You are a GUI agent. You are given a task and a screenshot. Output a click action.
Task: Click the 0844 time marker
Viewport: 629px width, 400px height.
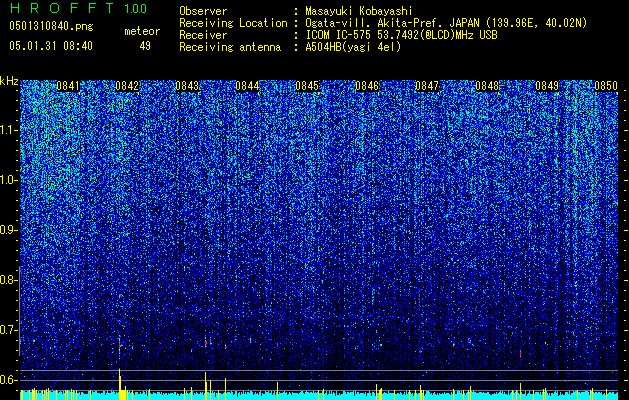pyautogui.click(x=247, y=86)
